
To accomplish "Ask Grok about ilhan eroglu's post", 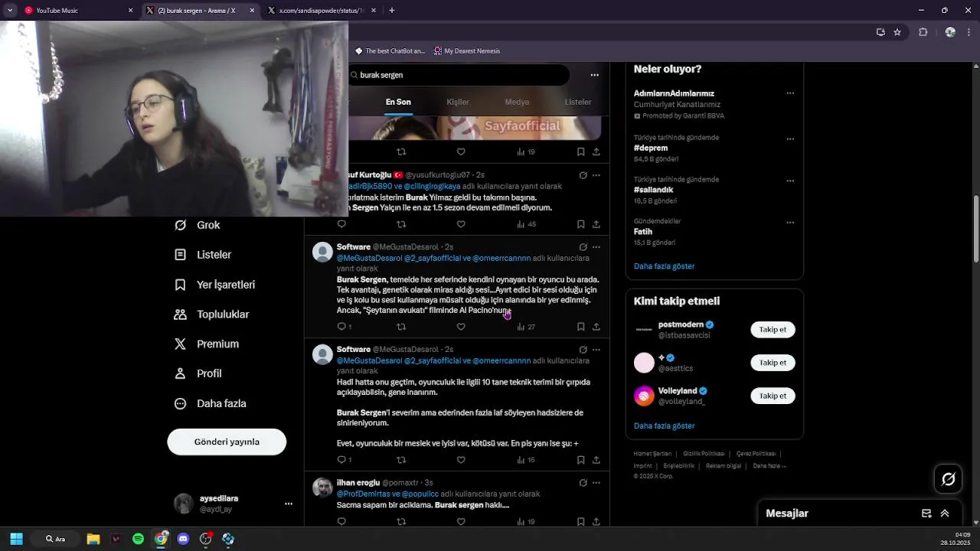I will pos(583,483).
